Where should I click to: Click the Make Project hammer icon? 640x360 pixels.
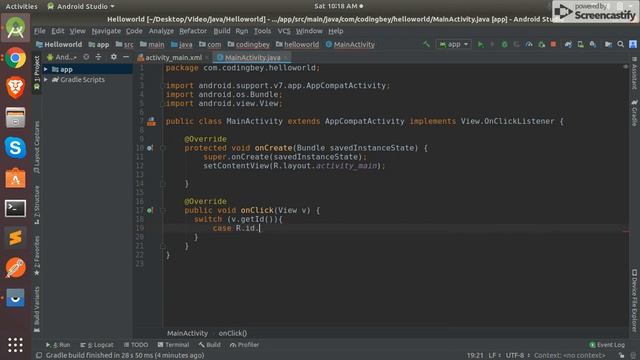coord(427,44)
